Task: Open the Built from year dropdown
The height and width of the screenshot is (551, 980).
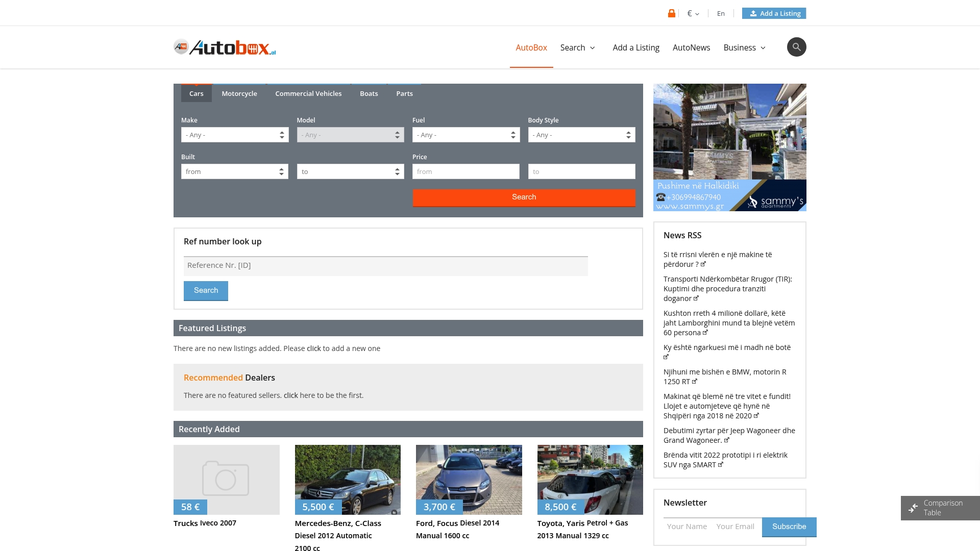Action: tap(235, 171)
